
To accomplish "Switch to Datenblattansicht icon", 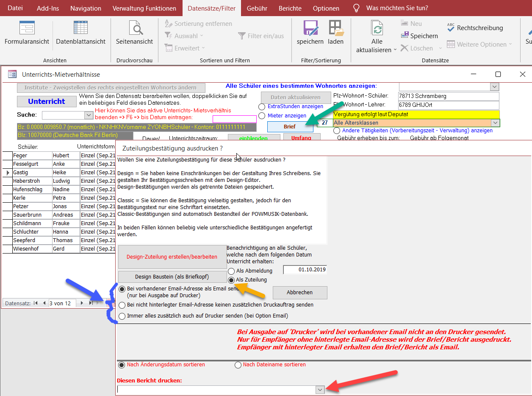I will click(80, 28).
